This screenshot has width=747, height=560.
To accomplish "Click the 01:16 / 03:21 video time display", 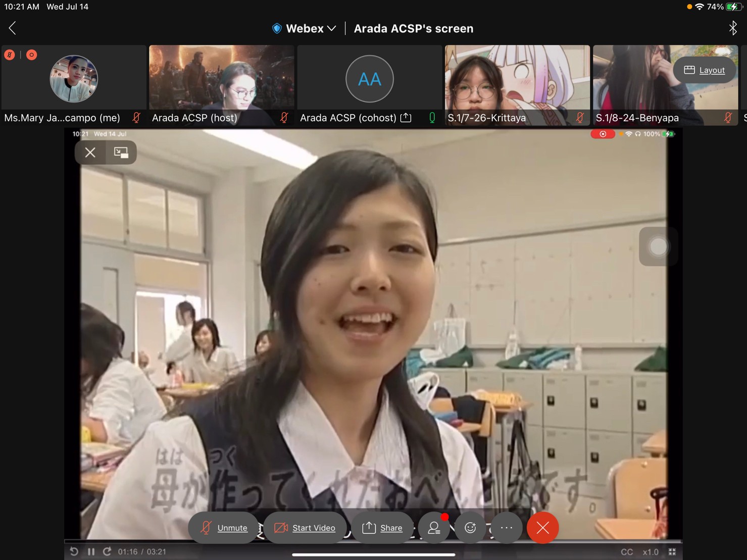I will coord(142,551).
